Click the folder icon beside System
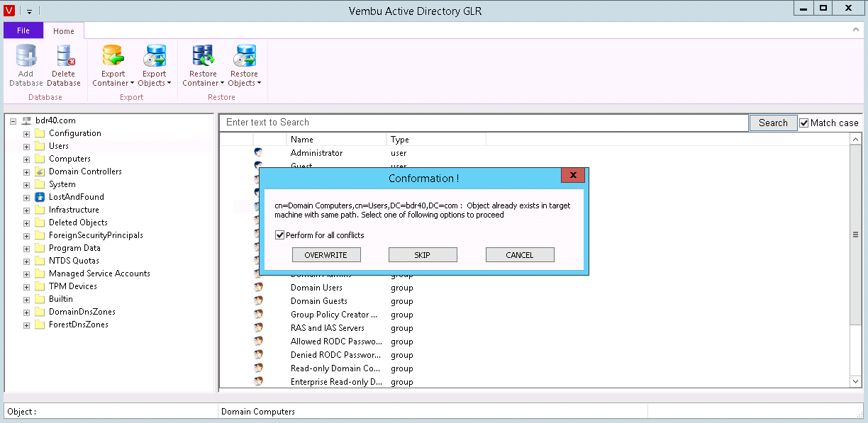Image resolution: width=868 pixels, height=423 pixels. pyautogui.click(x=40, y=184)
